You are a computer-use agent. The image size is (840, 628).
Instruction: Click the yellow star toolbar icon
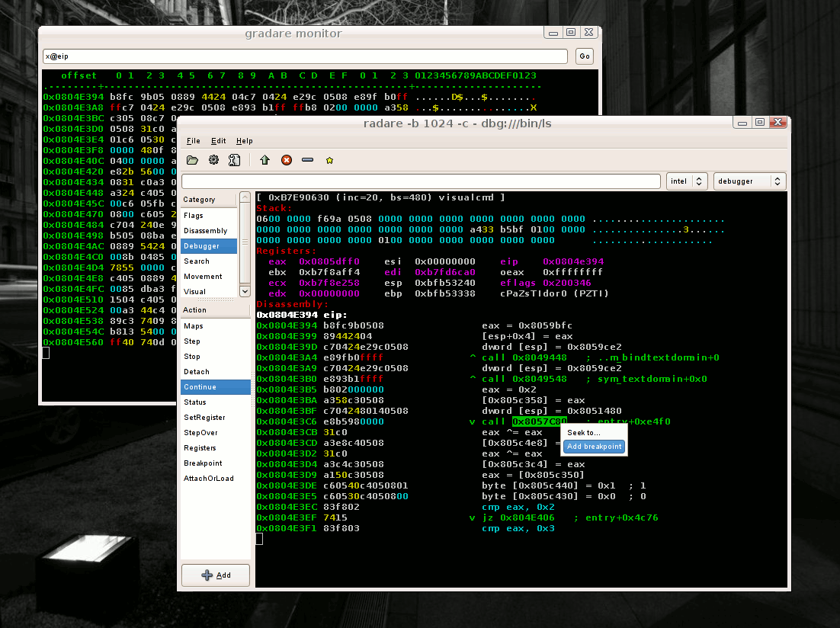pyautogui.click(x=329, y=160)
